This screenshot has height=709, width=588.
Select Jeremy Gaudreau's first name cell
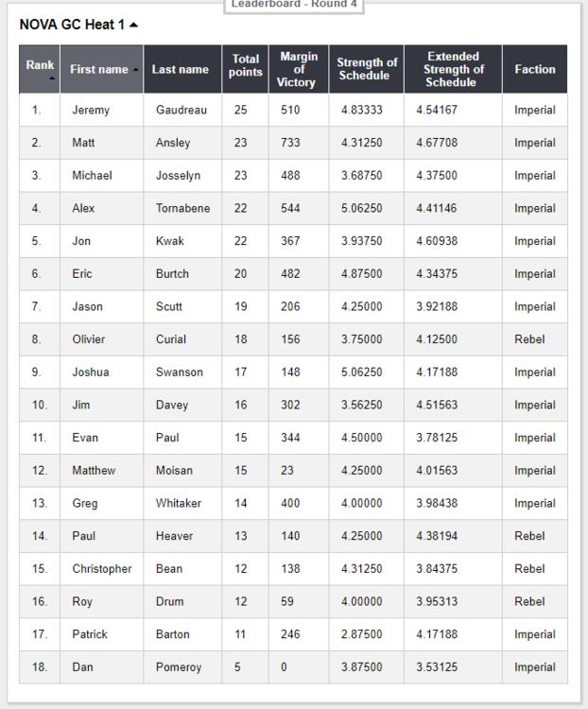click(91, 110)
